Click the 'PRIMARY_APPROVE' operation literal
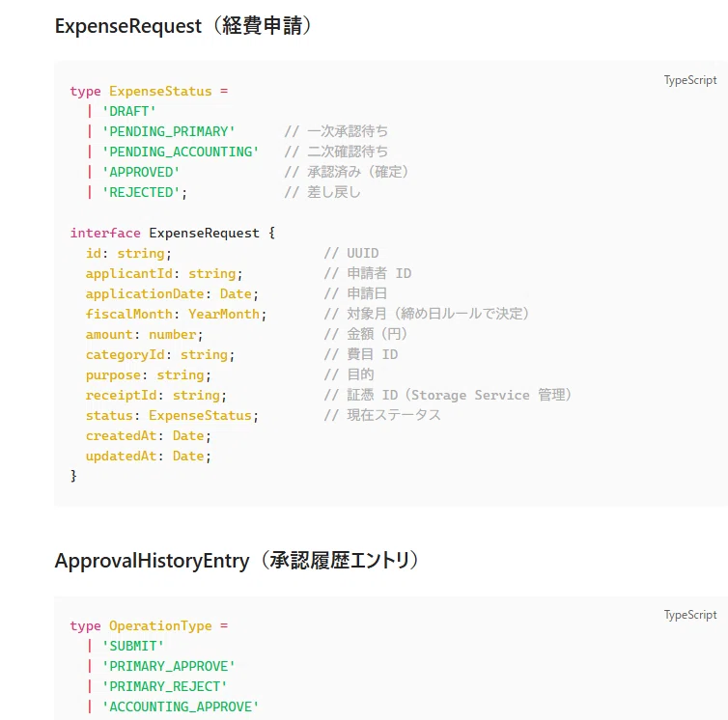Viewport: 728px width, 720px height. click(x=168, y=666)
